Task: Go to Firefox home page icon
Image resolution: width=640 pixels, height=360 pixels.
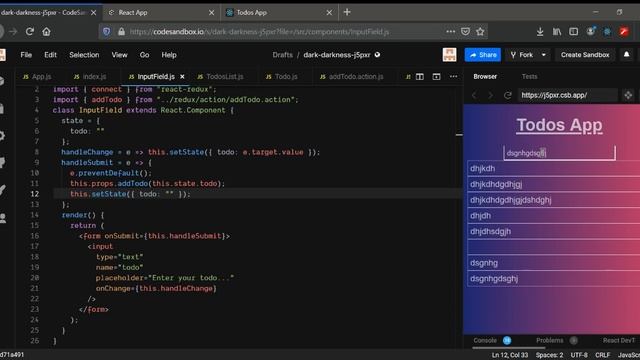Action: click(x=47, y=31)
